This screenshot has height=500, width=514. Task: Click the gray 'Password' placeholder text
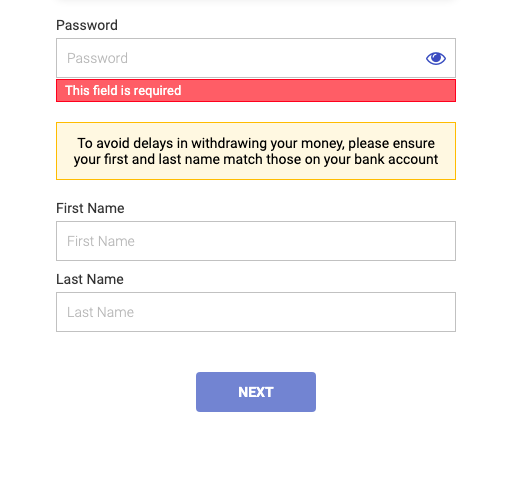pyautogui.click(x=97, y=58)
